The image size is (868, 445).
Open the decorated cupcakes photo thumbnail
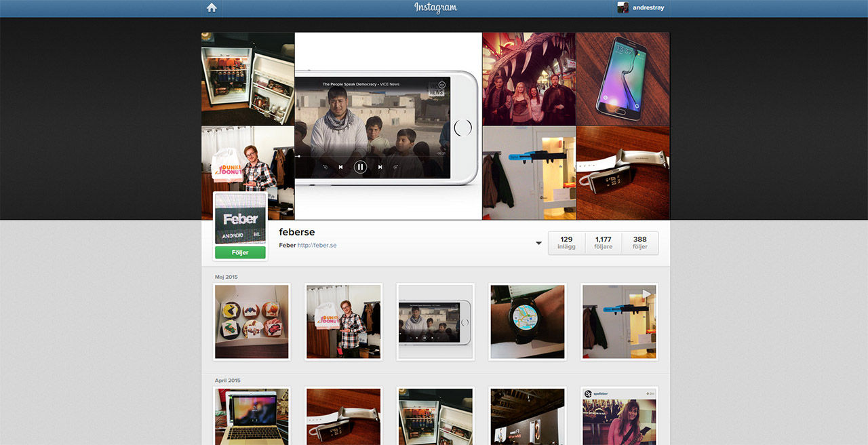coord(252,322)
